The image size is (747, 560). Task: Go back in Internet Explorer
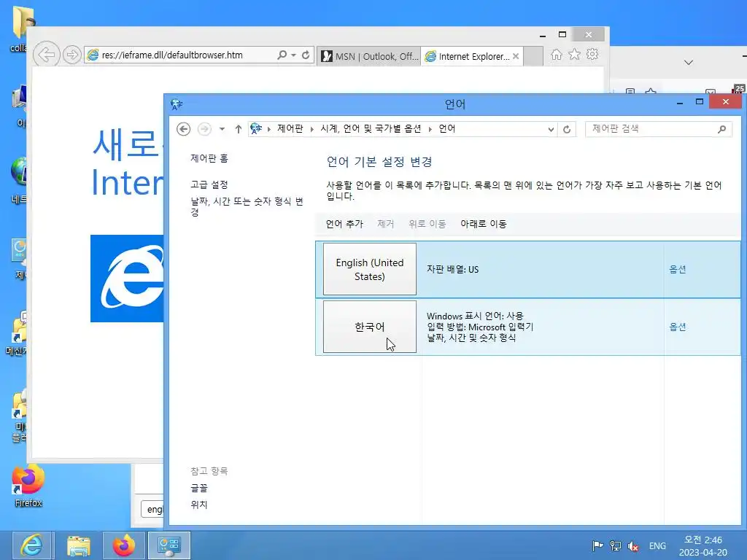pyautogui.click(x=46, y=55)
